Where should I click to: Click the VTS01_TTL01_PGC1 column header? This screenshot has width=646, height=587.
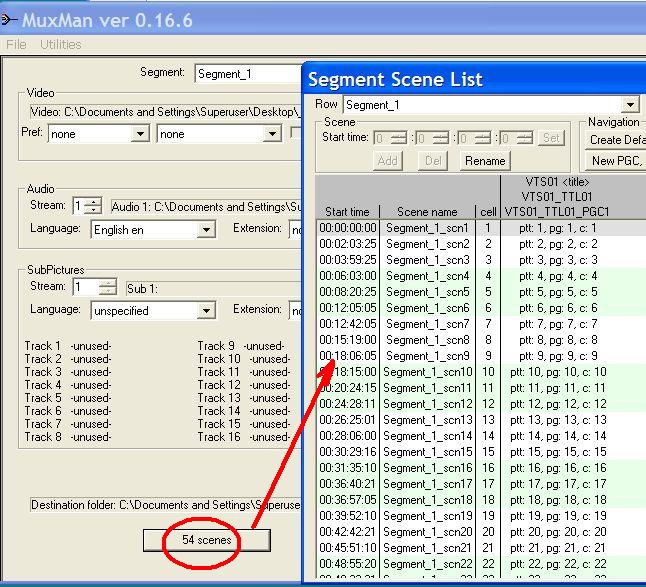[x=557, y=212]
